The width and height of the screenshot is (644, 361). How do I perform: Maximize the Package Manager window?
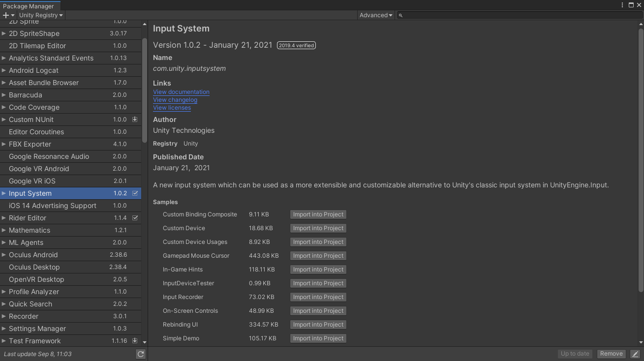click(x=631, y=5)
